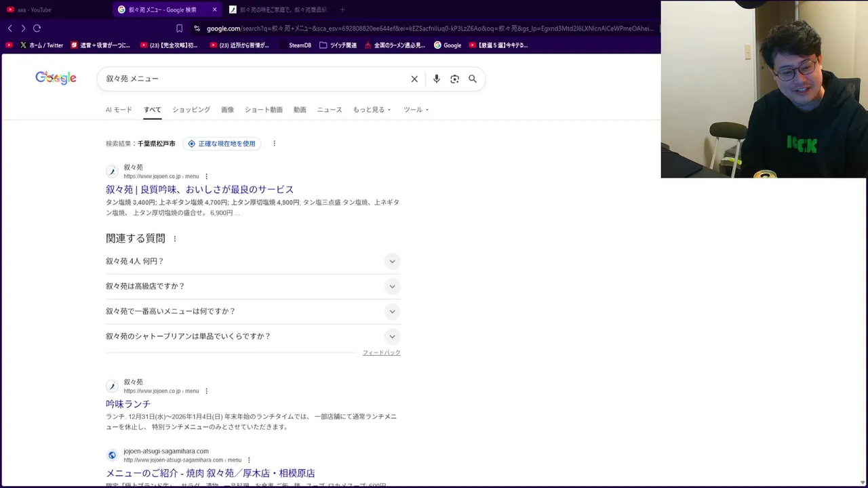Open the '遠雷＋吸雷が一つに' bookmark
This screenshot has width=868, height=488.
(100, 45)
